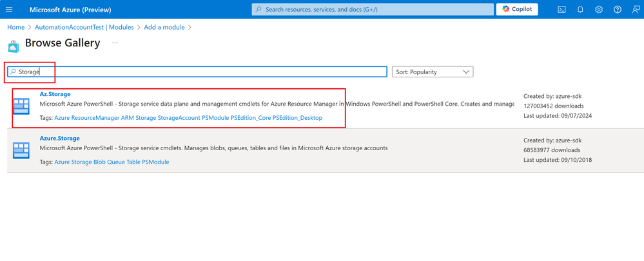
Task: Open the Az.Storage module title
Action: (x=55, y=94)
